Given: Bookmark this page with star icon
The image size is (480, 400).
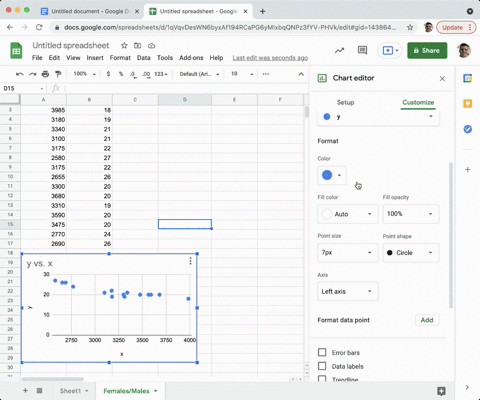Looking at the screenshot, I should [410, 27].
